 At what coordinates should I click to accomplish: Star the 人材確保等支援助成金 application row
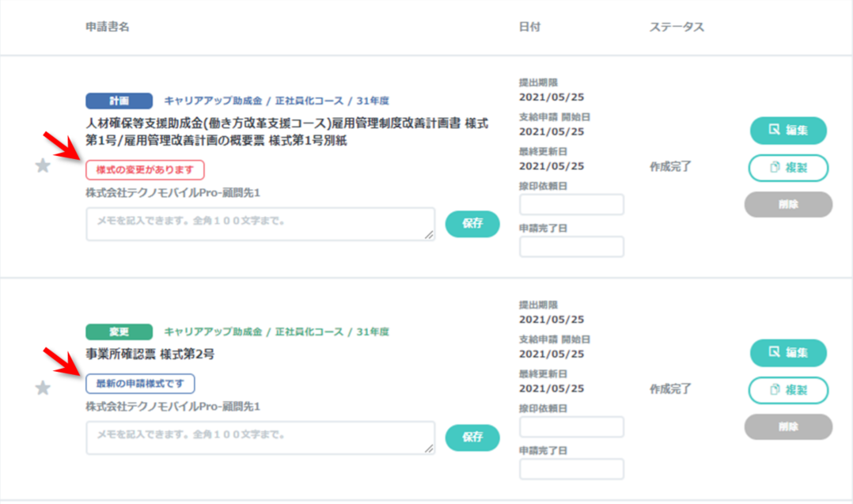[x=44, y=165]
